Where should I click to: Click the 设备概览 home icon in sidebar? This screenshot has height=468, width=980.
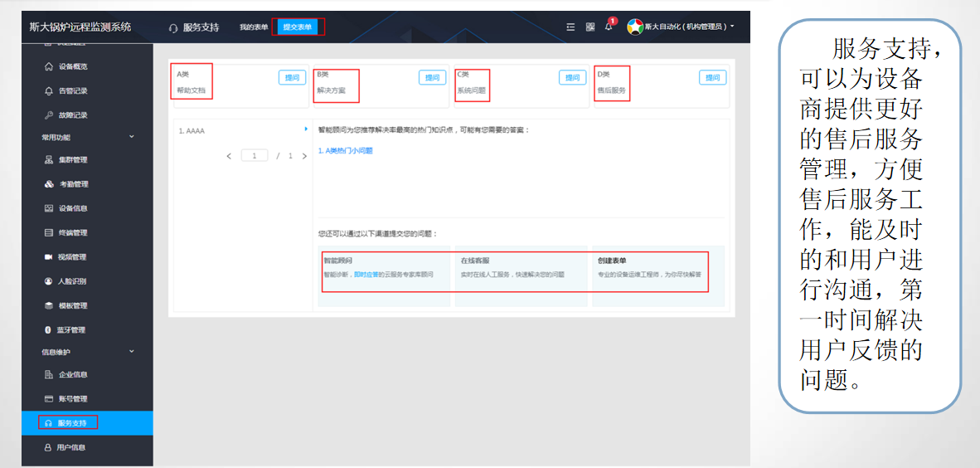click(49, 66)
